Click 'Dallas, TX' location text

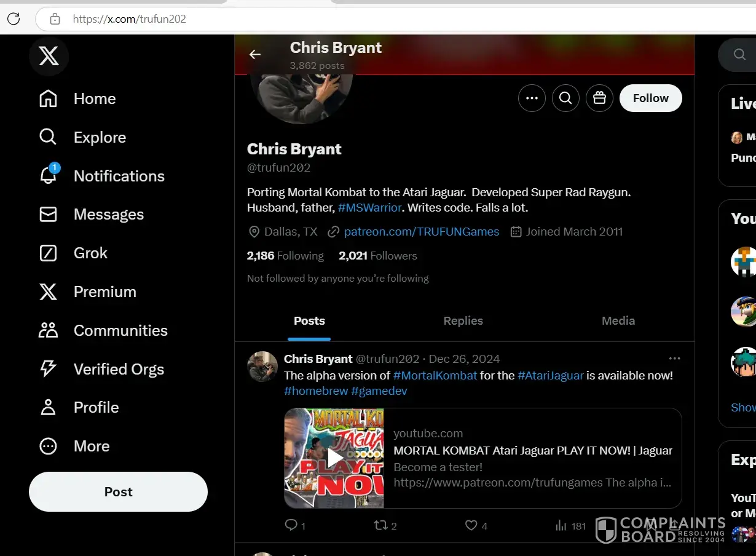[291, 232]
